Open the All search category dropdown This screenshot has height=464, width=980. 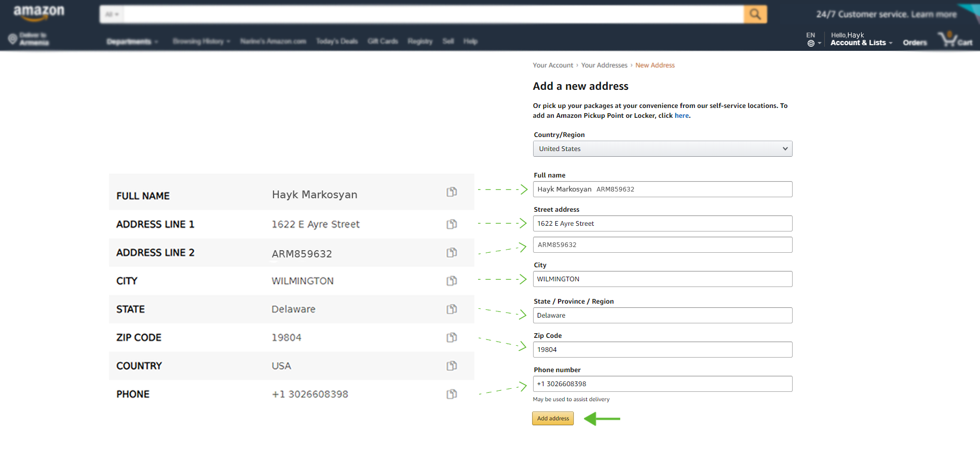coord(112,15)
